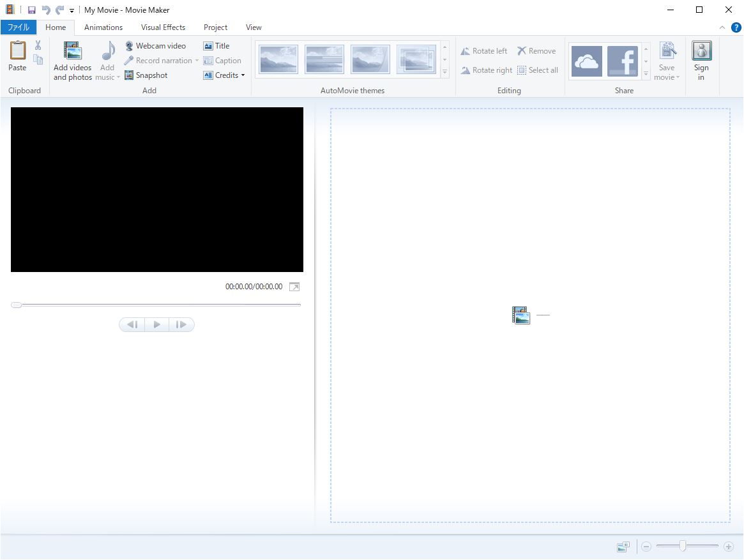
Task: Switch to the Home tab
Action: click(x=56, y=27)
